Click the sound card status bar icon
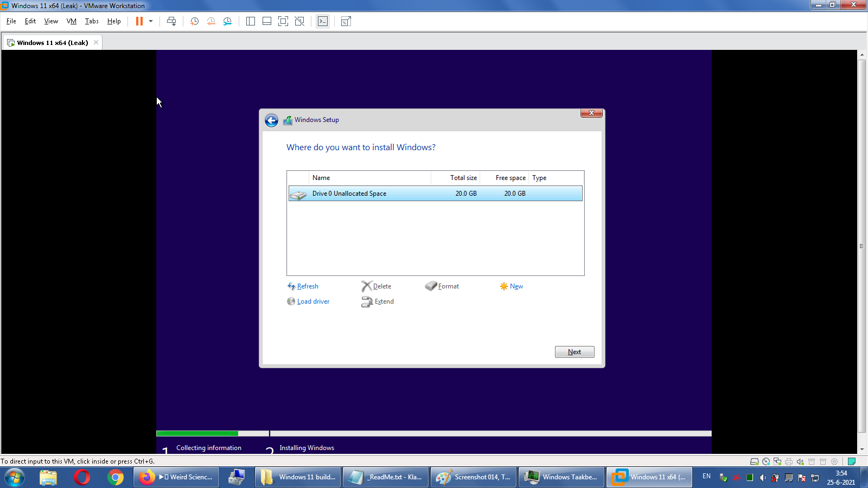Viewport: 868px width, 488px height. (x=800, y=462)
